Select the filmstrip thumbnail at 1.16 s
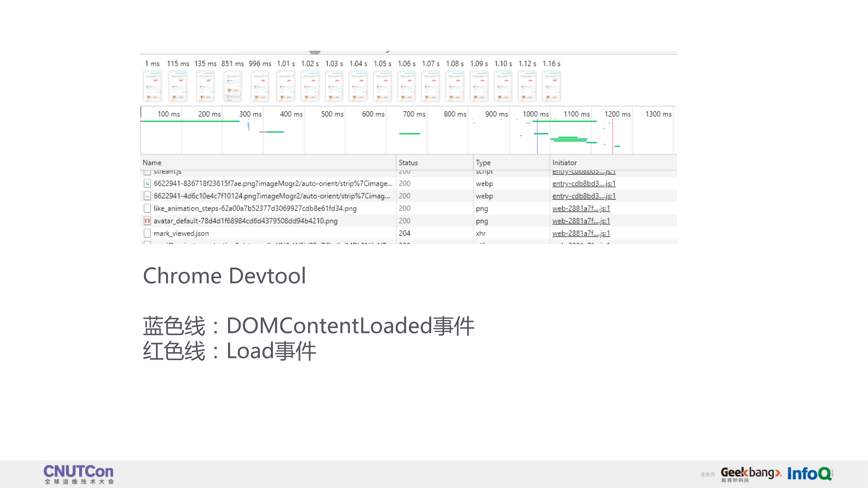The image size is (868, 488). tap(552, 86)
